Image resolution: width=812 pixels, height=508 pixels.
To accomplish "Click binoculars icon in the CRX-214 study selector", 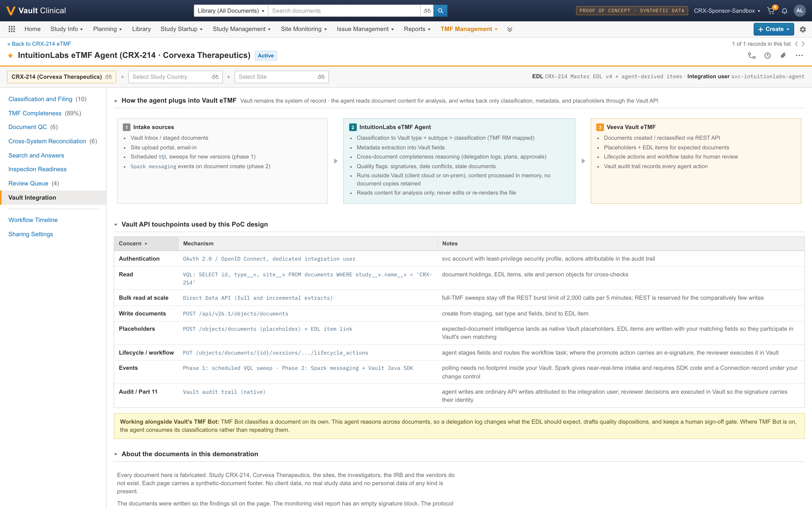I will click(x=108, y=77).
